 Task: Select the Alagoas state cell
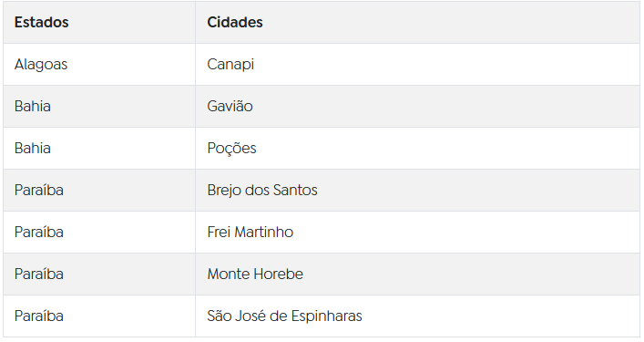pyautogui.click(x=99, y=64)
